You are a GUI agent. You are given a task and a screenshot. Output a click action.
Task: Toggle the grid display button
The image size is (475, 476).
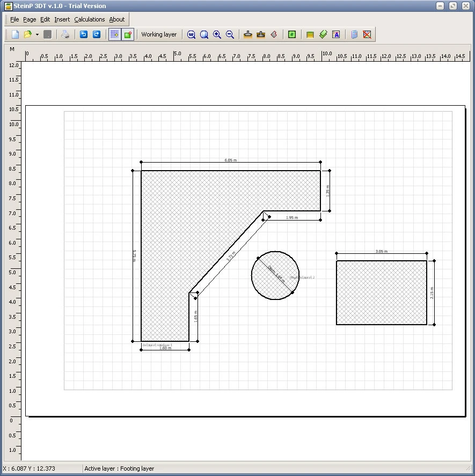114,34
